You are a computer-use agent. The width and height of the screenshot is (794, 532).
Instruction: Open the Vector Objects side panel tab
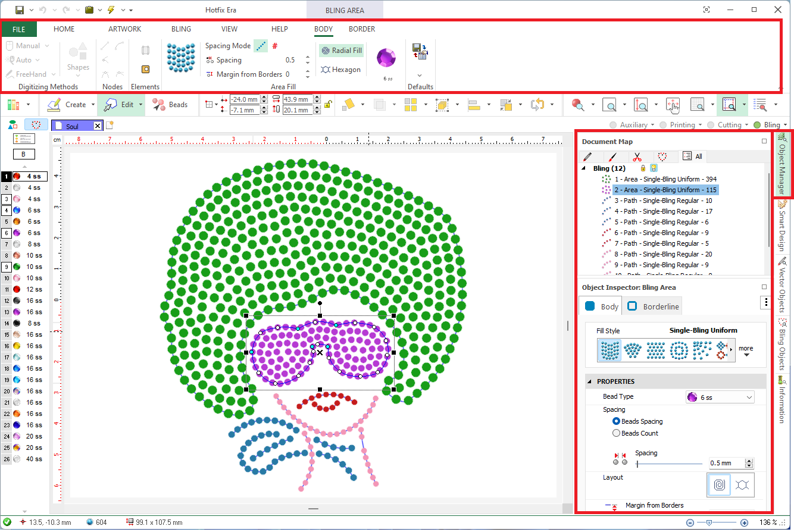click(x=783, y=284)
